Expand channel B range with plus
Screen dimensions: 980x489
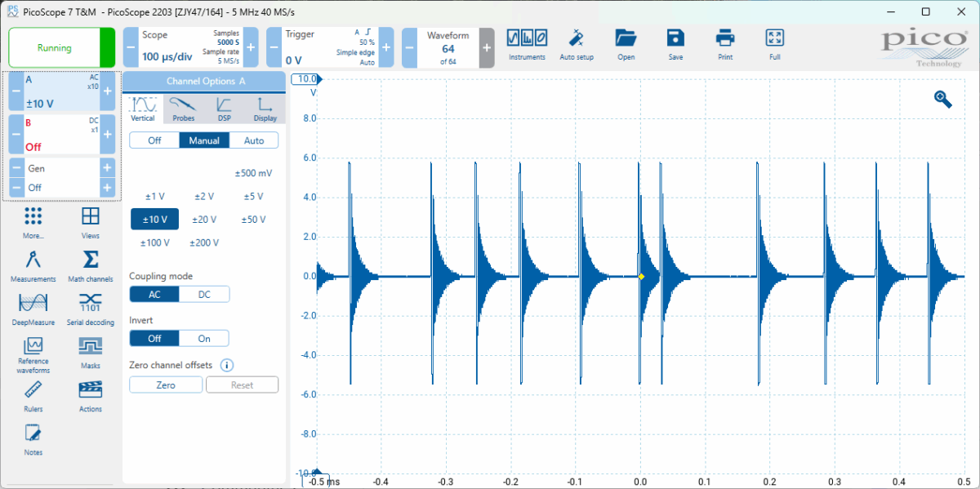click(x=107, y=134)
